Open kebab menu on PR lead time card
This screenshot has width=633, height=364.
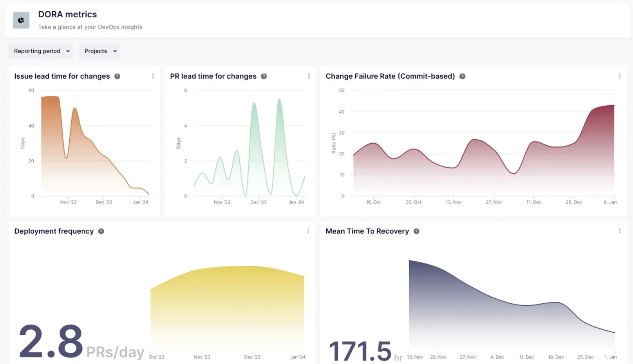tap(309, 76)
